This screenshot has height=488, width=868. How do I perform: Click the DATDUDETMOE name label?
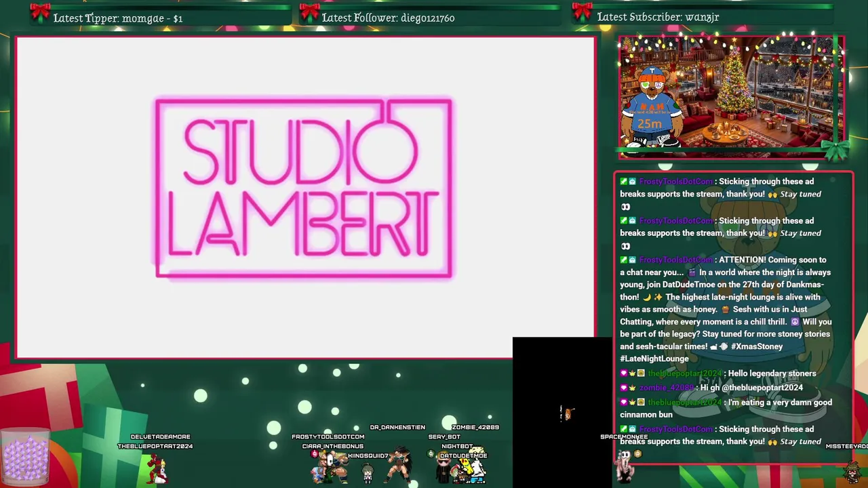[463, 455]
